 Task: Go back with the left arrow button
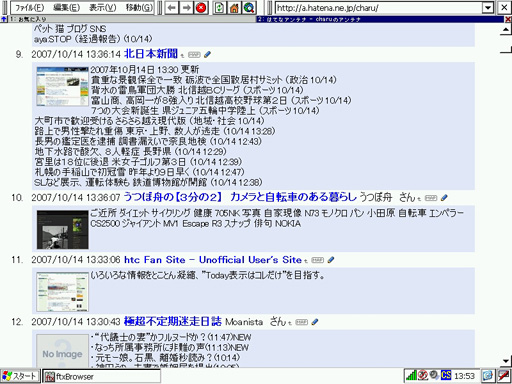pyautogui.click(x=172, y=7)
